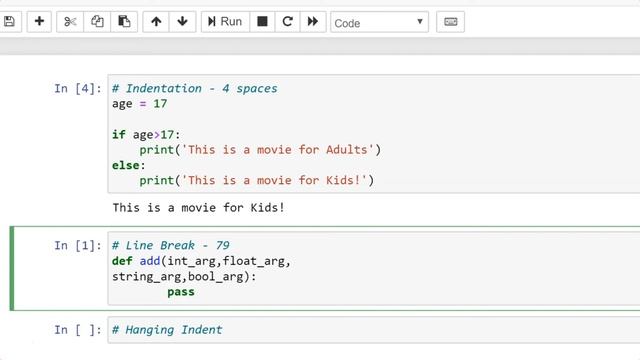Image resolution: width=640 pixels, height=360 pixels.
Task: Click the 'pass' statement
Action: [x=181, y=292]
